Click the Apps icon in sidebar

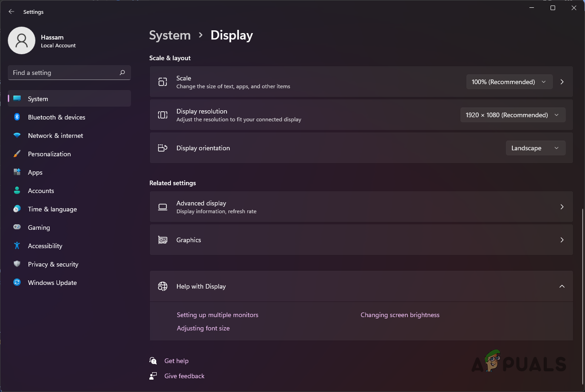tap(17, 172)
